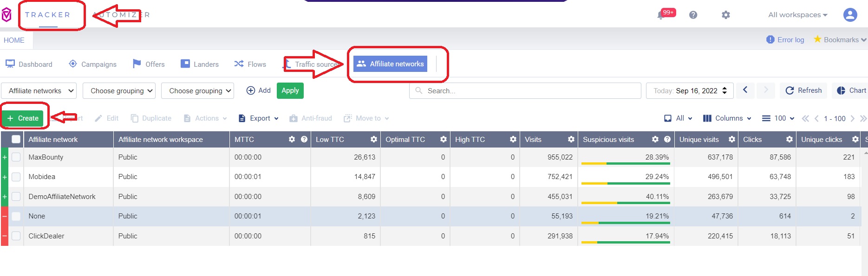This screenshot has height=276, width=868.
Task: Open the Clicks column settings gear
Action: click(x=789, y=139)
